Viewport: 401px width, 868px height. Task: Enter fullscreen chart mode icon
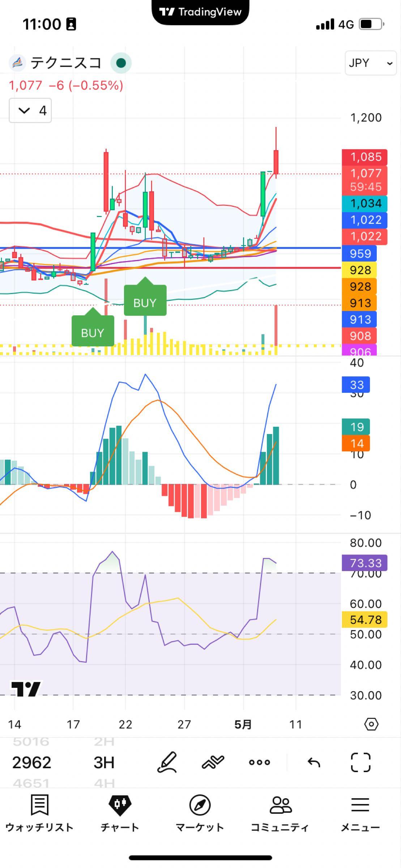pyautogui.click(x=361, y=762)
